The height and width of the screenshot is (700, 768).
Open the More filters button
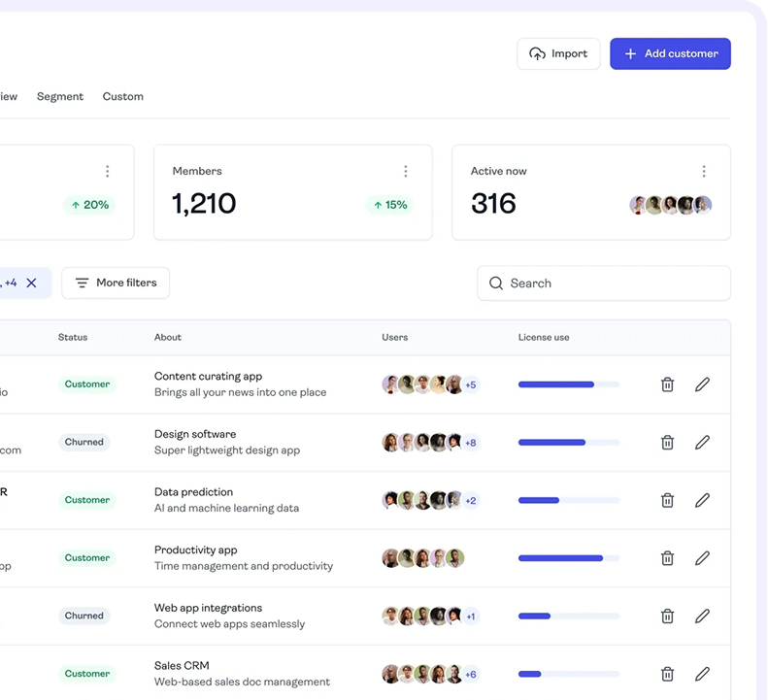pyautogui.click(x=116, y=283)
